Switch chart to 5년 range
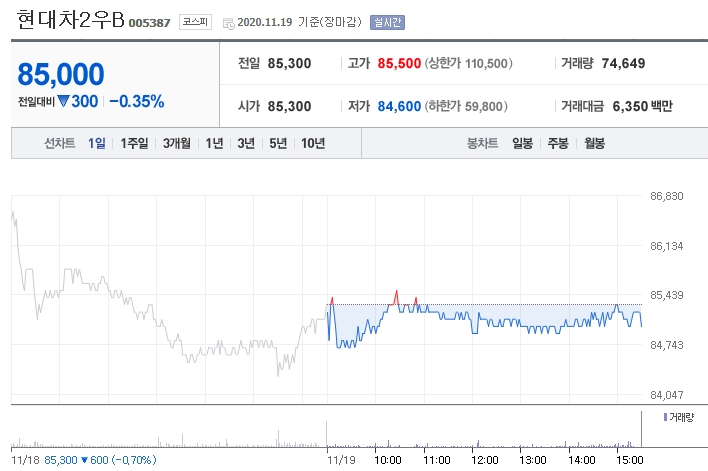Viewport: 708px width, 471px height. [278, 143]
